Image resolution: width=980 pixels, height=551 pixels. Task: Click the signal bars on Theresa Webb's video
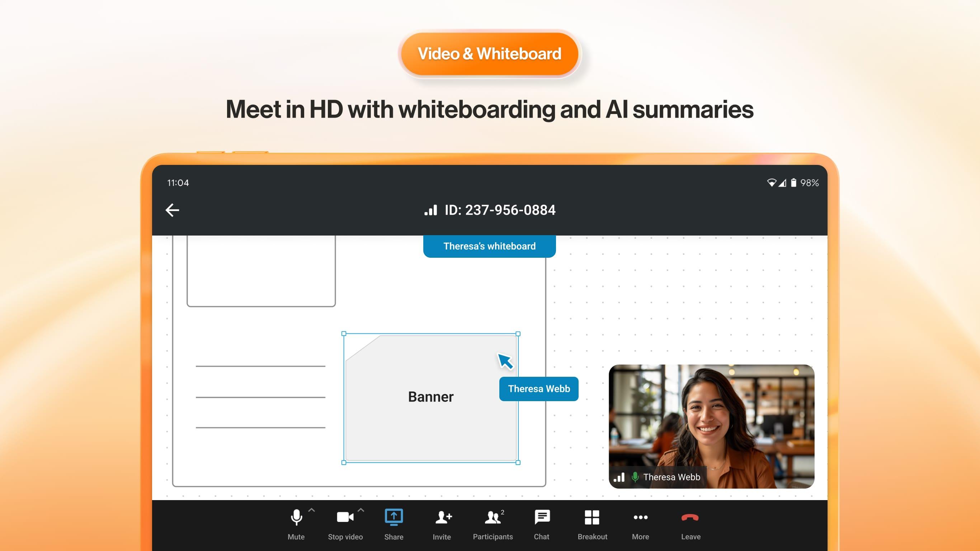[619, 477]
